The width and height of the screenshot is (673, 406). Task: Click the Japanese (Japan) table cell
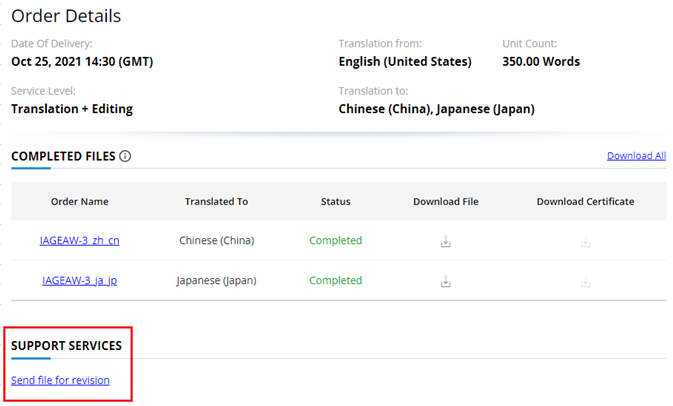(x=216, y=281)
